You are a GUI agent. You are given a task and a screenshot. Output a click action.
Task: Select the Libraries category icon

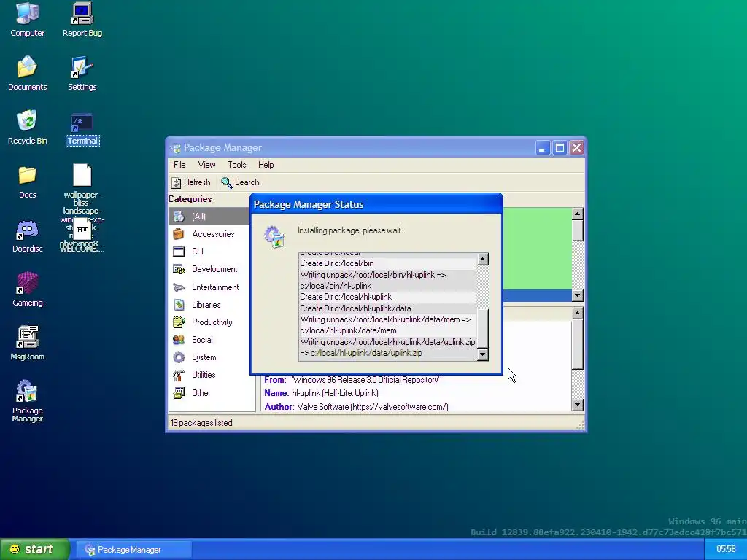[x=179, y=305]
